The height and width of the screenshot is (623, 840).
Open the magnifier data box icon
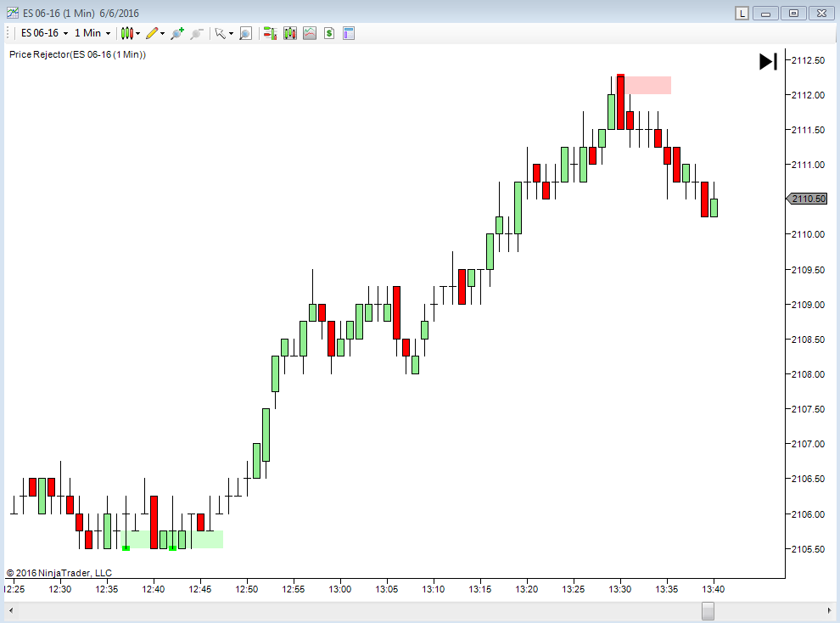tap(245, 33)
